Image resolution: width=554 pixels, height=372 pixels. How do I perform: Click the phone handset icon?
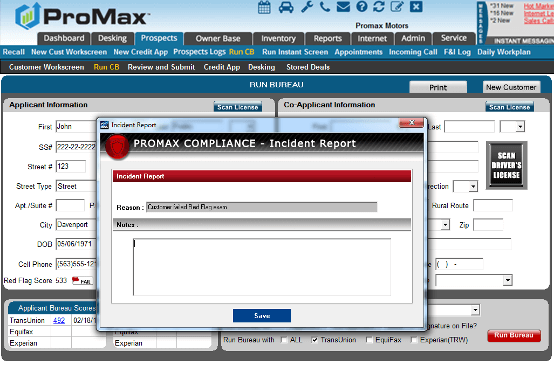click(x=325, y=7)
